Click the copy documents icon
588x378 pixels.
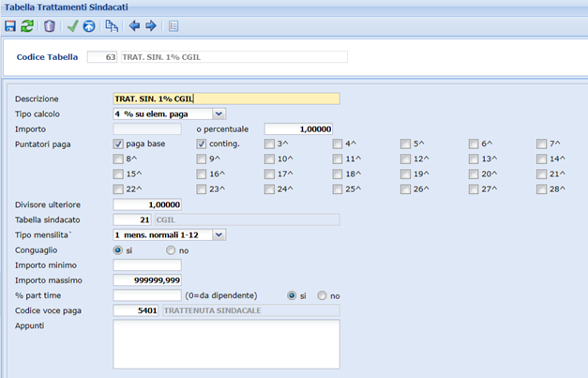[112, 26]
